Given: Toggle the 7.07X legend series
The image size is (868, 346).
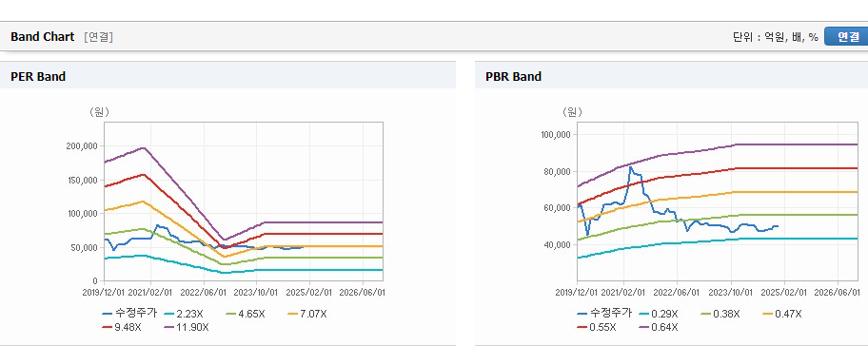Looking at the screenshot, I should 306,314.
